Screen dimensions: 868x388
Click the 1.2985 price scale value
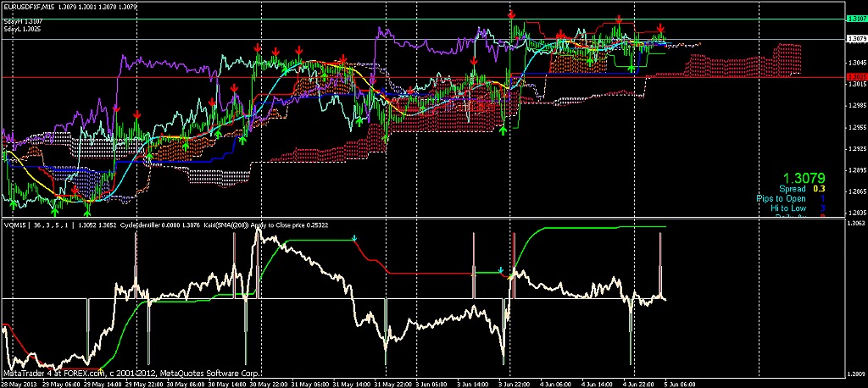856,106
